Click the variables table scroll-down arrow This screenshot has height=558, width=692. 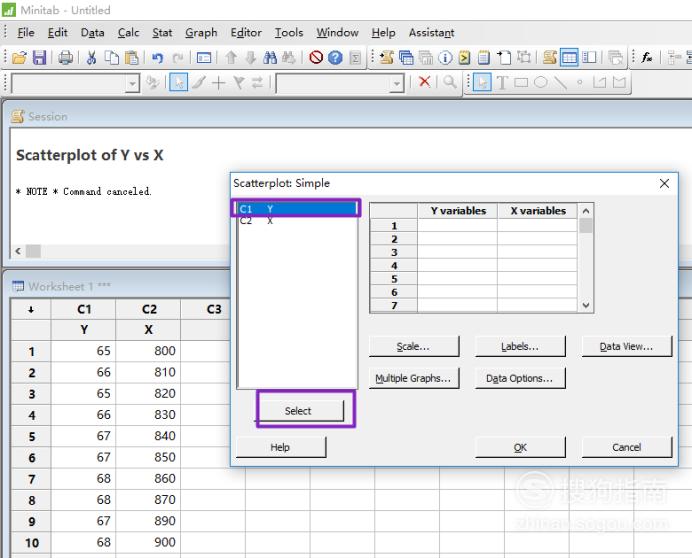tap(586, 305)
